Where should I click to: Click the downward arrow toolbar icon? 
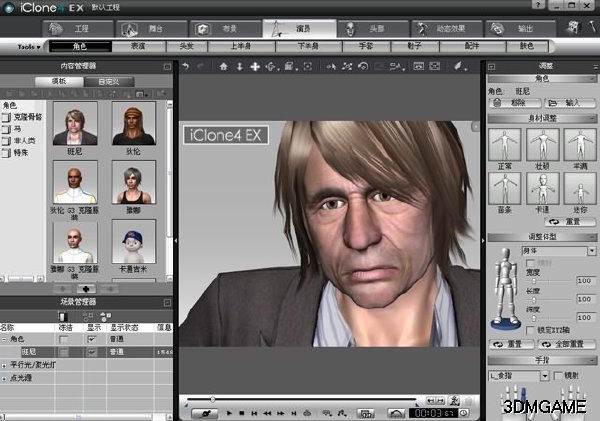pyautogui.click(x=240, y=67)
